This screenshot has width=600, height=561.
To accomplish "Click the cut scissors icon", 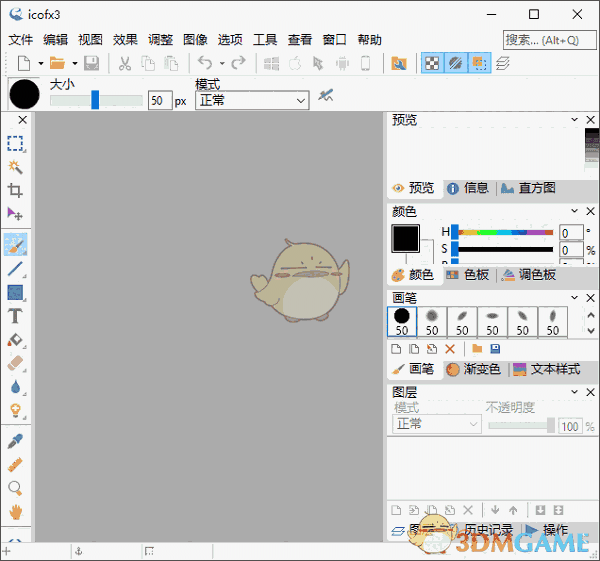I will (125, 63).
